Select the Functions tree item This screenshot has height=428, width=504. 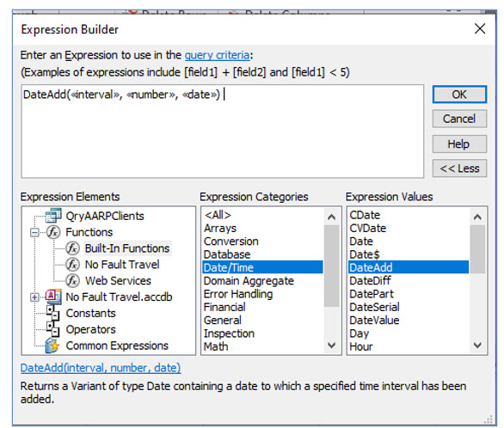click(89, 232)
